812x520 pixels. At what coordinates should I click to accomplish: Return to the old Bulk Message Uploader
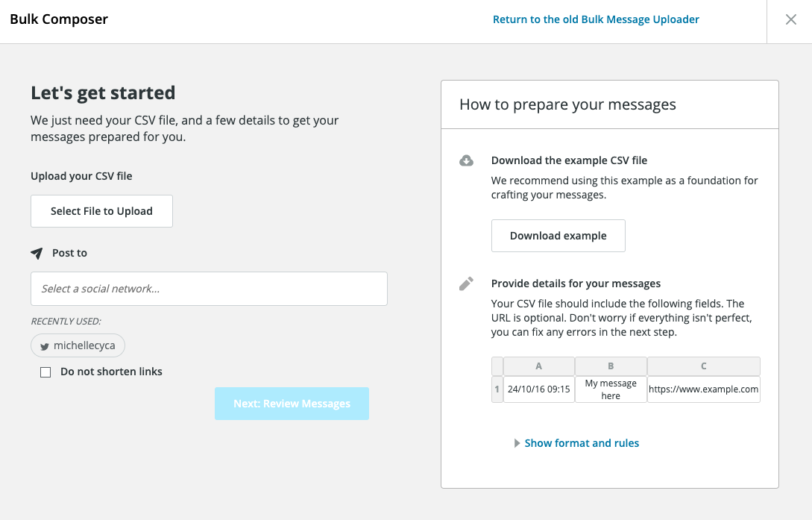(596, 19)
